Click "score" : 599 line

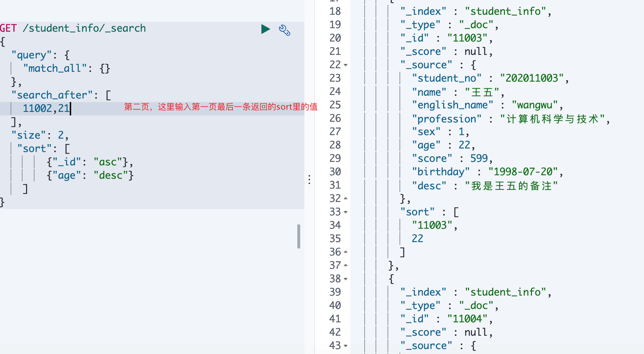coord(452,158)
